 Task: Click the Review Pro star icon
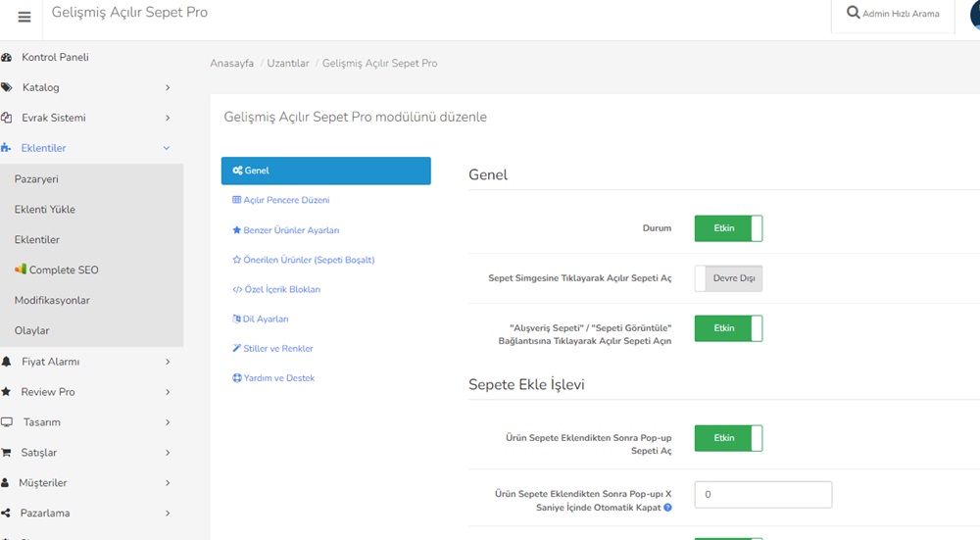pyautogui.click(x=6, y=392)
